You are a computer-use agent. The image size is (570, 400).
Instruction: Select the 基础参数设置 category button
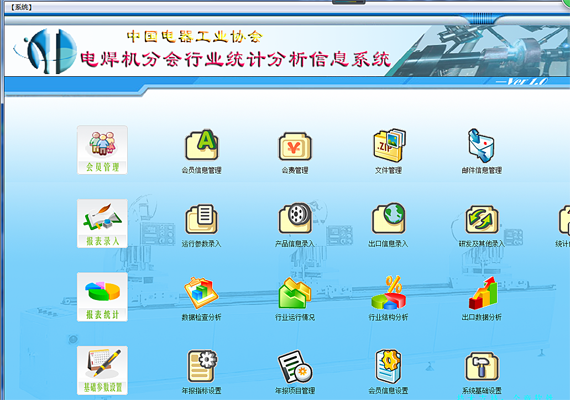click(x=102, y=370)
